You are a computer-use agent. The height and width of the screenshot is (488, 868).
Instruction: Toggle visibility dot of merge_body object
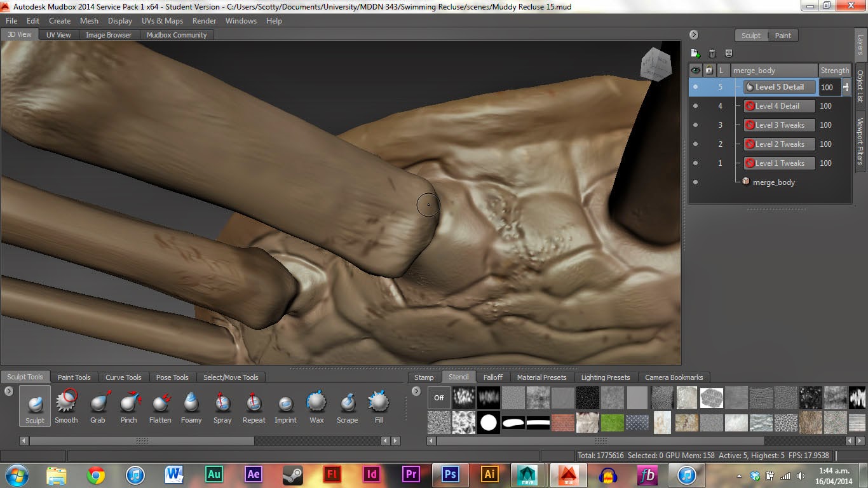point(695,182)
